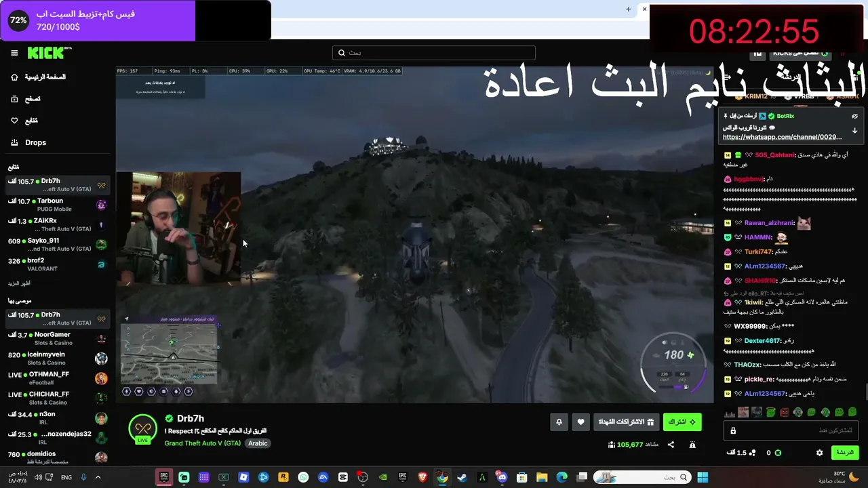This screenshot has width=868, height=488.
Task: Open the brof2 VALORANT channel
Action: click(58, 264)
